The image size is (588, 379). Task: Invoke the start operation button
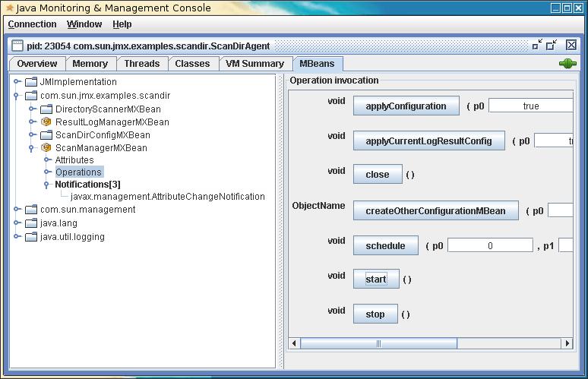click(376, 279)
